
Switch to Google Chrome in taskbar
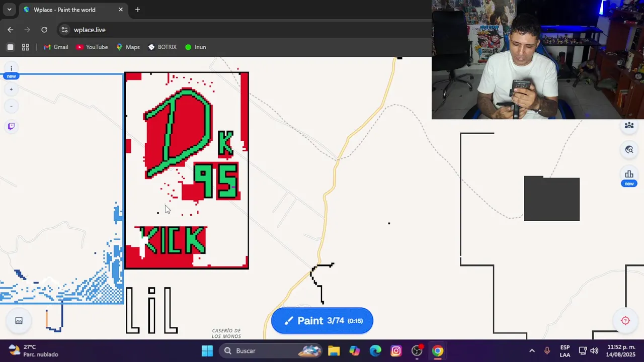(x=438, y=351)
